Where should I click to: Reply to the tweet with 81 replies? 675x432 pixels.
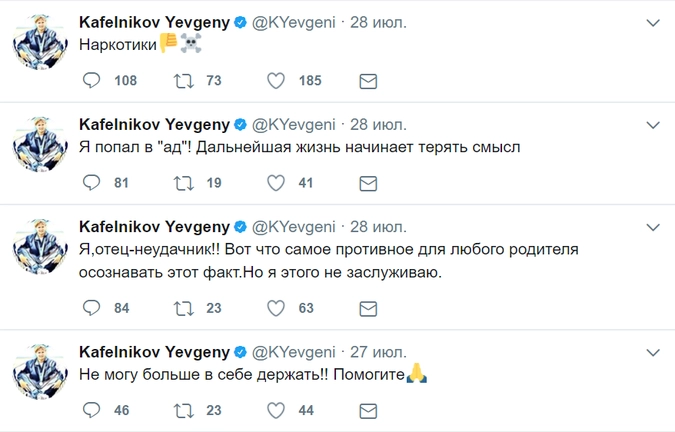click(91, 183)
